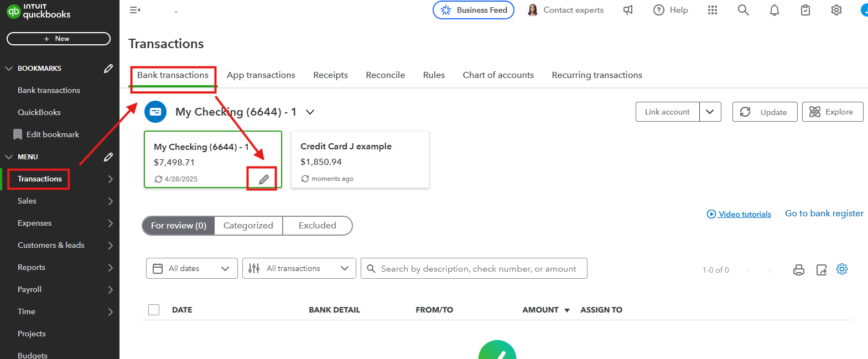This screenshot has height=359, width=868.
Task: Select the Credit Card J example card
Action: point(360,160)
